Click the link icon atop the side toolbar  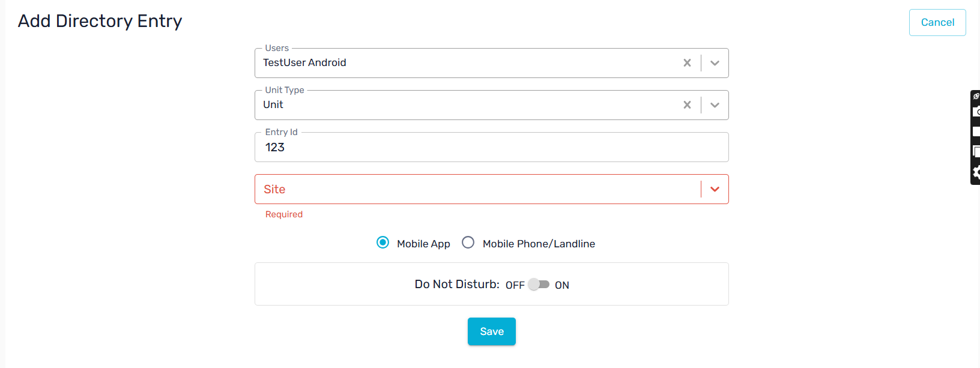976,96
